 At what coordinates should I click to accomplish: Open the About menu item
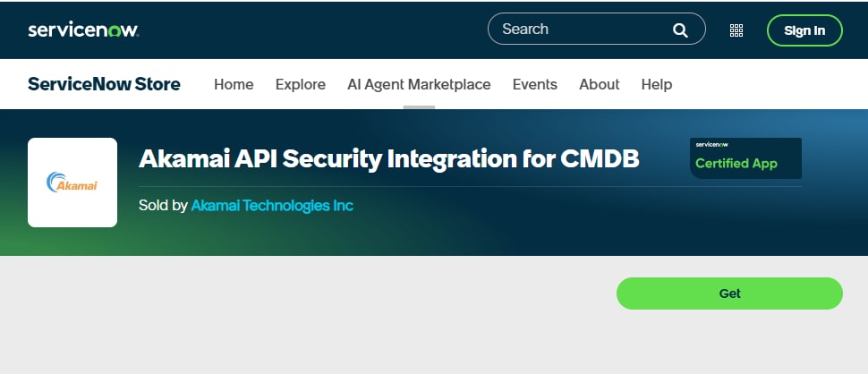(x=599, y=85)
